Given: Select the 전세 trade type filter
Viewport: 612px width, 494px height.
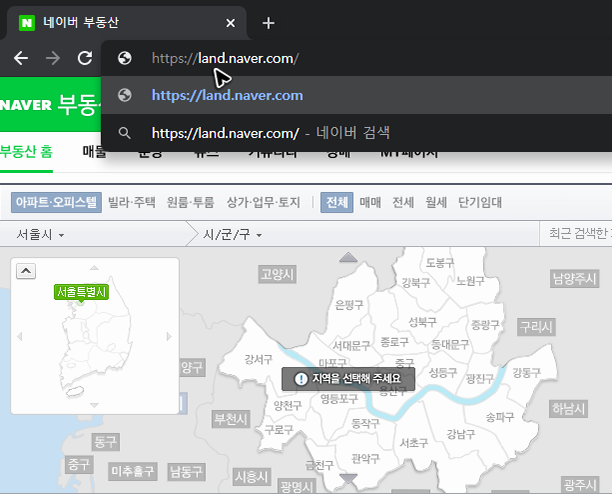Looking at the screenshot, I should pyautogui.click(x=403, y=202).
